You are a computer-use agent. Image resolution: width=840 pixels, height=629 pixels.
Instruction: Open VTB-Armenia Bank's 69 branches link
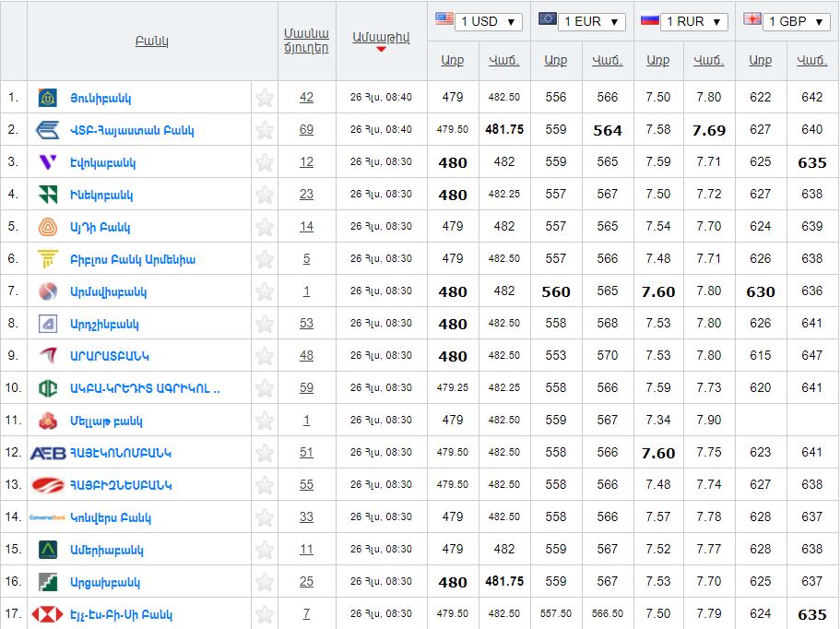click(306, 130)
